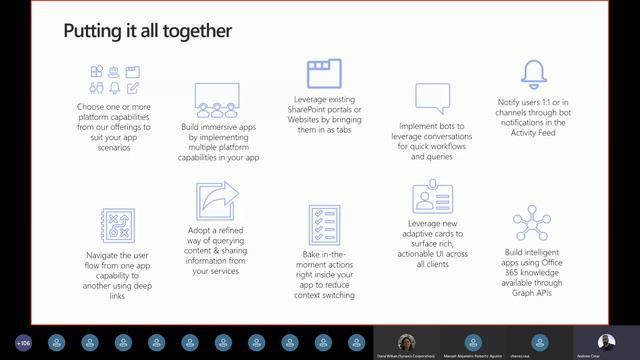Screen dimensions: 640x360
Task: Click the immersive apps audience screen icon
Action: click(217, 100)
